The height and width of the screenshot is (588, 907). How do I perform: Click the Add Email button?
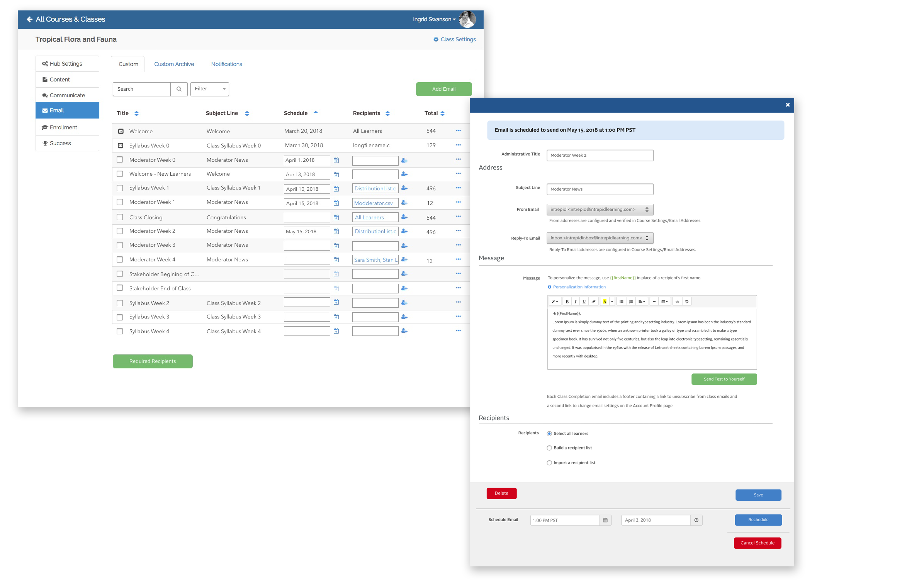click(443, 89)
